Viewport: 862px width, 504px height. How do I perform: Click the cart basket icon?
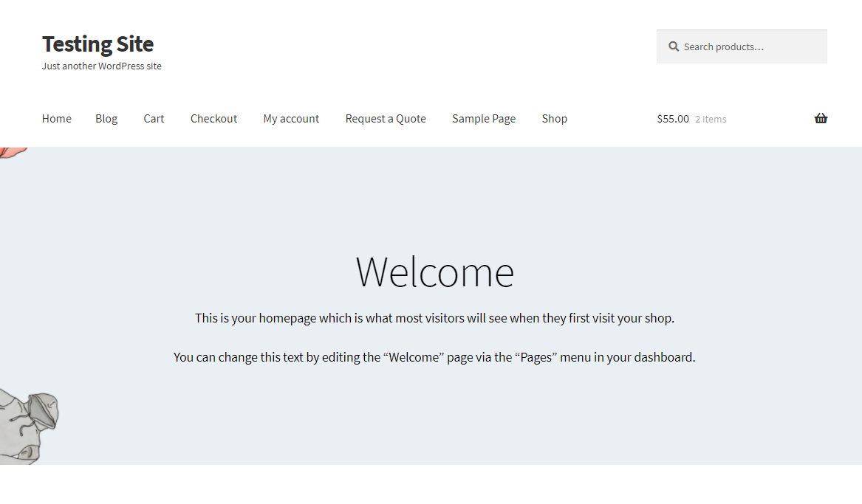click(820, 118)
